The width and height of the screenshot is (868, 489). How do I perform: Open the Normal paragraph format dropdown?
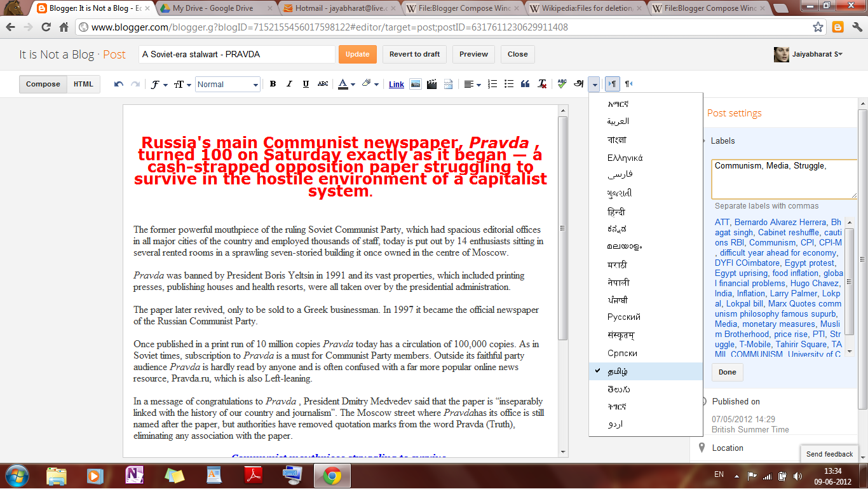click(x=227, y=84)
